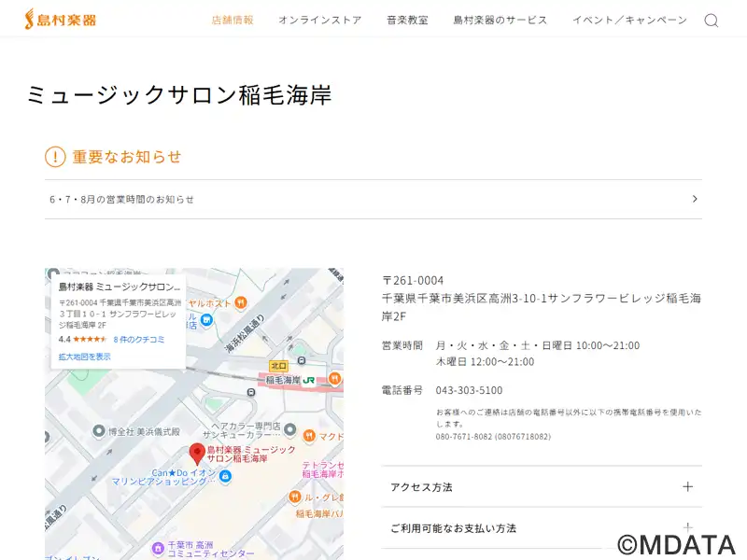Screen dimensions: 747x560
Task: Click the bus stop icon near 北口
Action: click(x=301, y=360)
